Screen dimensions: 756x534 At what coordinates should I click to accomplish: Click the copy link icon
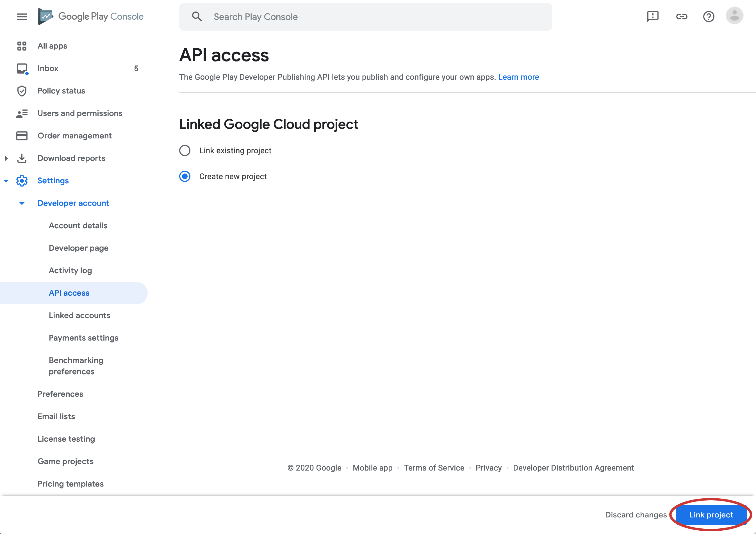[681, 17]
